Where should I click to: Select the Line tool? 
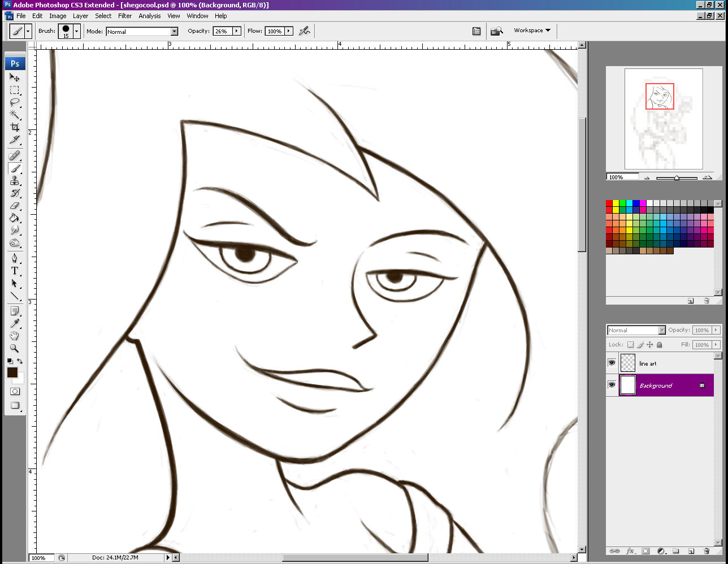[15, 296]
